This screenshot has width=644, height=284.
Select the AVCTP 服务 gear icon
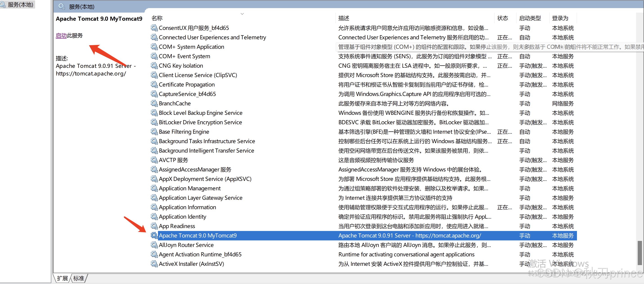[x=154, y=160]
